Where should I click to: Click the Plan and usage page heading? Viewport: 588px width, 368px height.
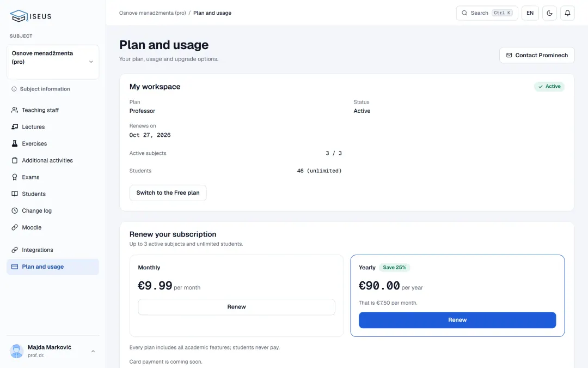(x=164, y=45)
